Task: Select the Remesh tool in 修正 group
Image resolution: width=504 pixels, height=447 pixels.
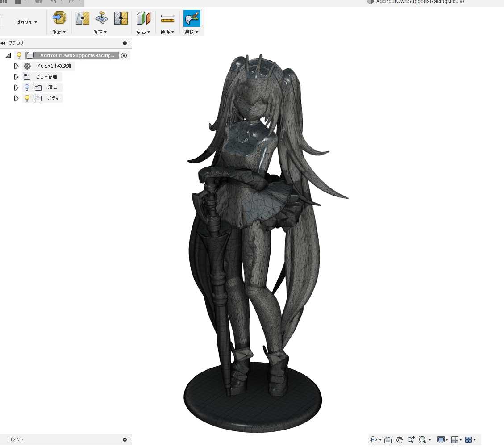Action: coord(83,18)
